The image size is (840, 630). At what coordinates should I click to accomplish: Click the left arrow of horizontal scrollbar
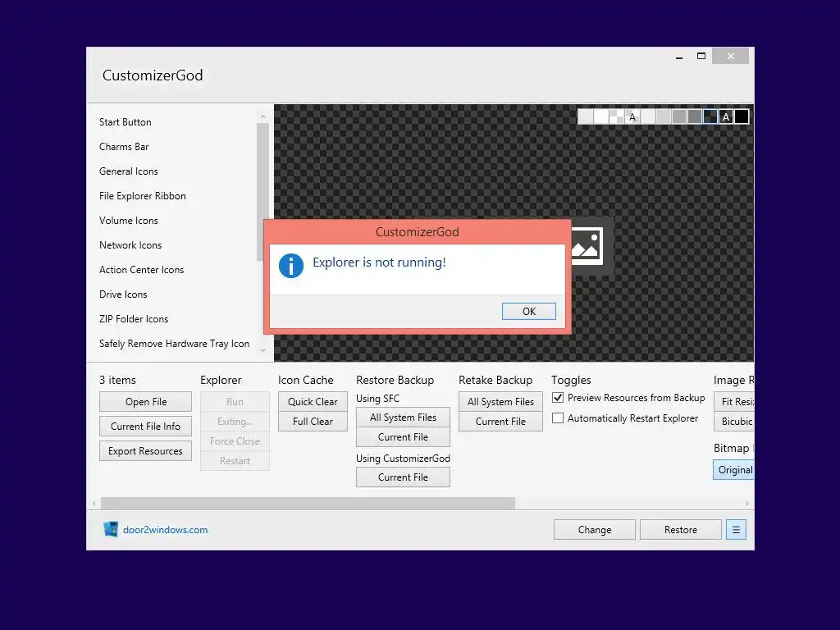94,504
